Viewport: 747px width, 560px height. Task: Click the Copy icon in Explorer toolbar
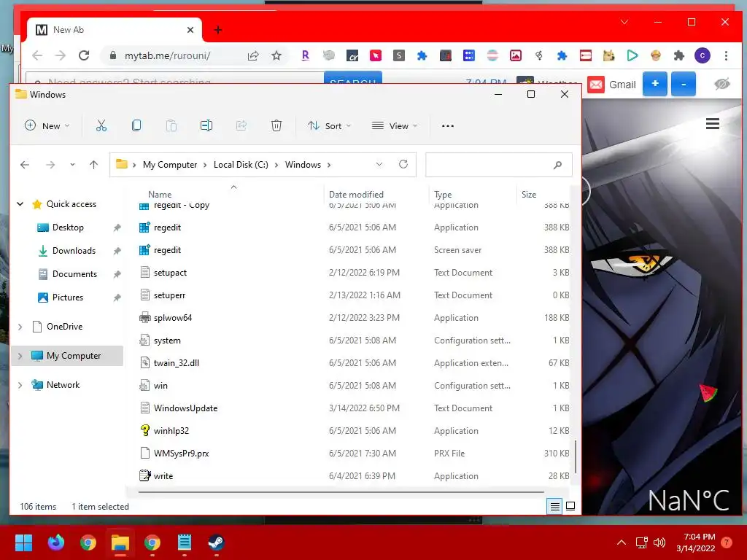point(136,125)
